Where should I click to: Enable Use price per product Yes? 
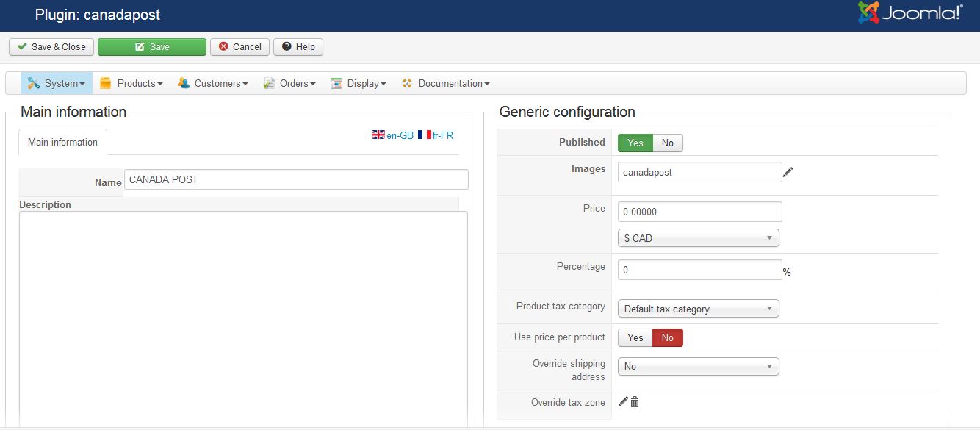[635, 337]
